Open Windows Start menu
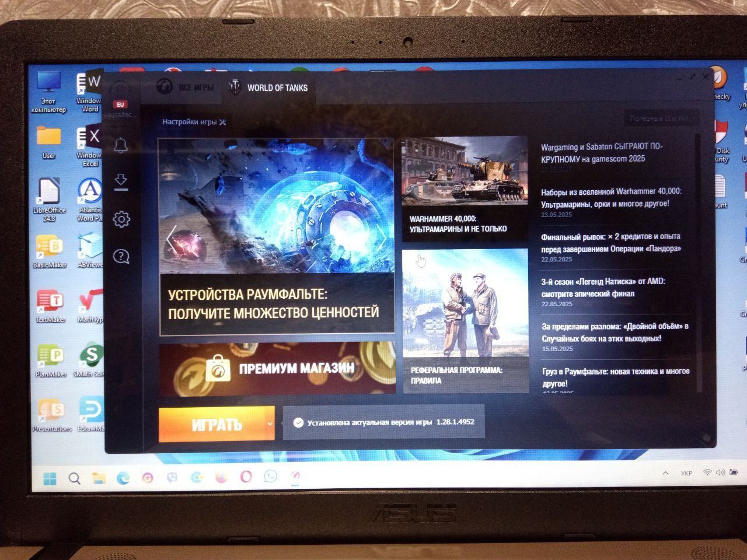This screenshot has height=560, width=747. 50,478
